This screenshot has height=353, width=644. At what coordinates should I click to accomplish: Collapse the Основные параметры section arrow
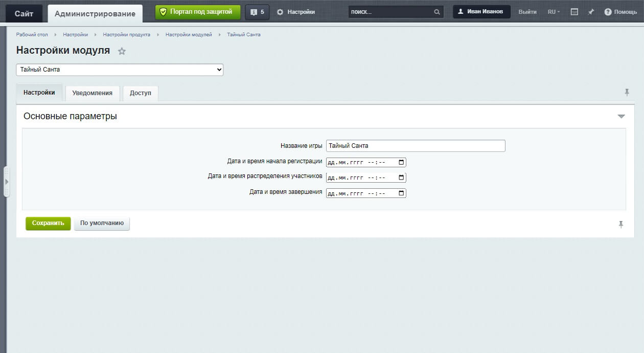tap(621, 117)
